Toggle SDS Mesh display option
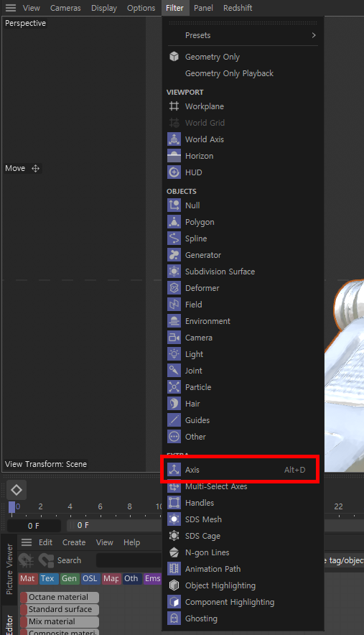364x635 pixels. [x=240, y=519]
